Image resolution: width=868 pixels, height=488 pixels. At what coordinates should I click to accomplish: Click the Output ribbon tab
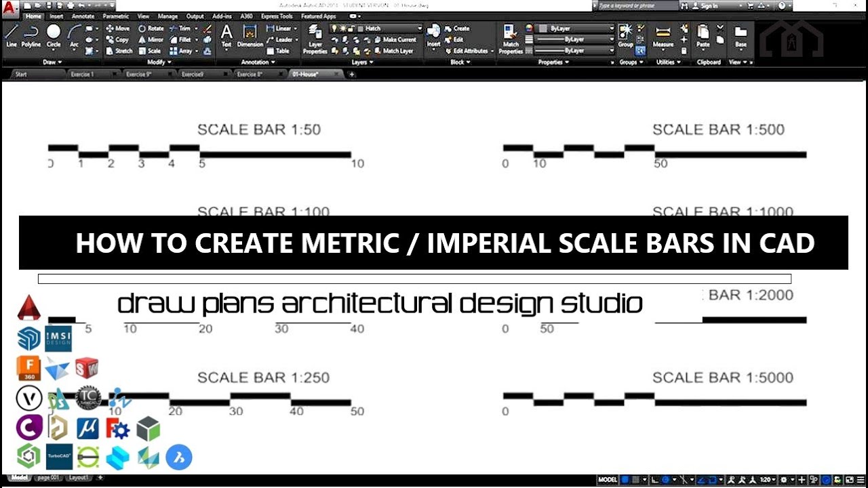(x=195, y=16)
